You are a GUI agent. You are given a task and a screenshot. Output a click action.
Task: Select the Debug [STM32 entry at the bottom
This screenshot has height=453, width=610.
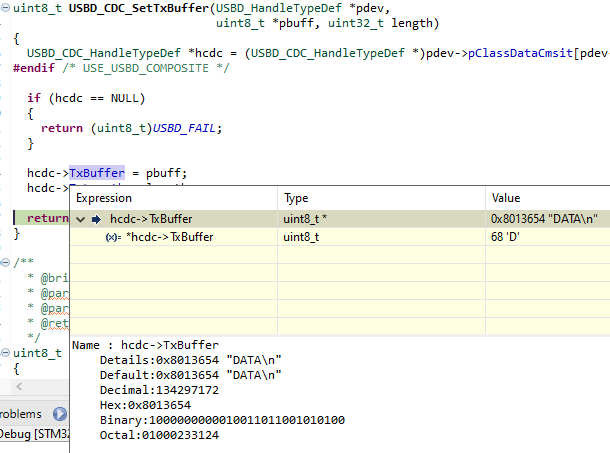[x=32, y=434]
